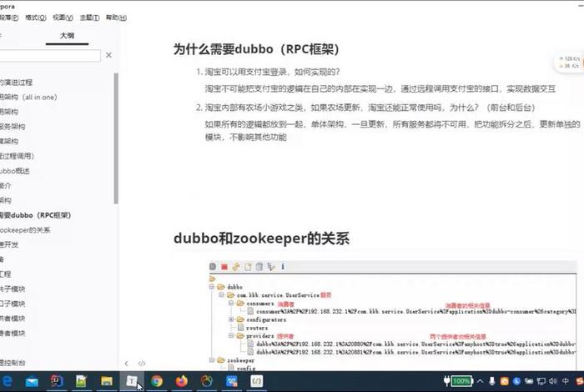Clear the outline search with the X button
This screenshot has width=584, height=392.
click(x=108, y=55)
